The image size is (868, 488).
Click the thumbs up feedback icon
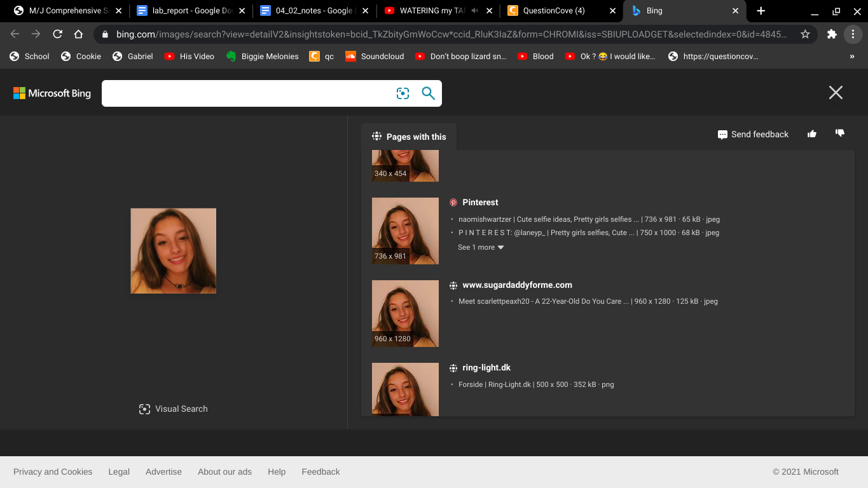pos(812,133)
